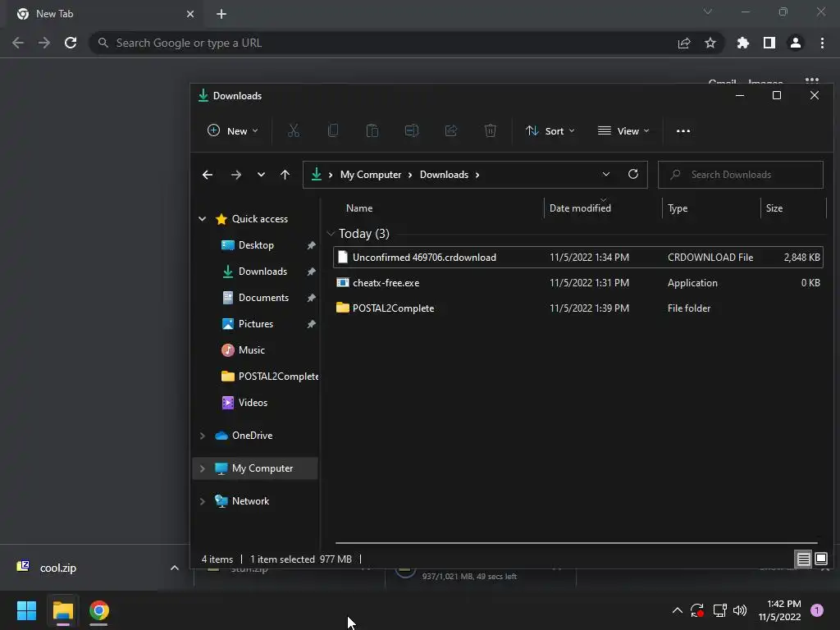The image size is (840, 630).
Task: Open notification center clock area
Action: click(x=780, y=610)
